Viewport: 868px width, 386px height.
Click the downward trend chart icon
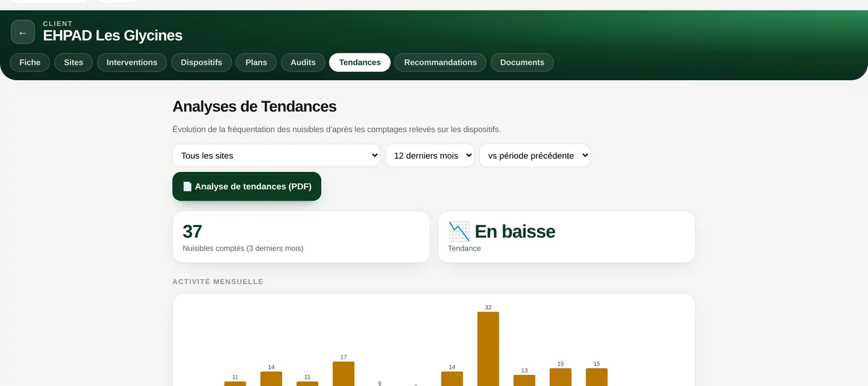[459, 231]
